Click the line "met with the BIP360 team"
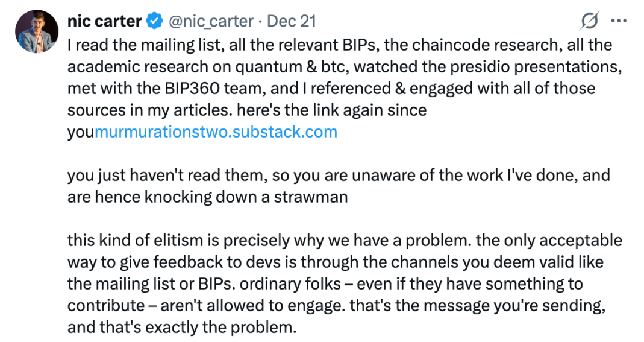 click(331, 88)
